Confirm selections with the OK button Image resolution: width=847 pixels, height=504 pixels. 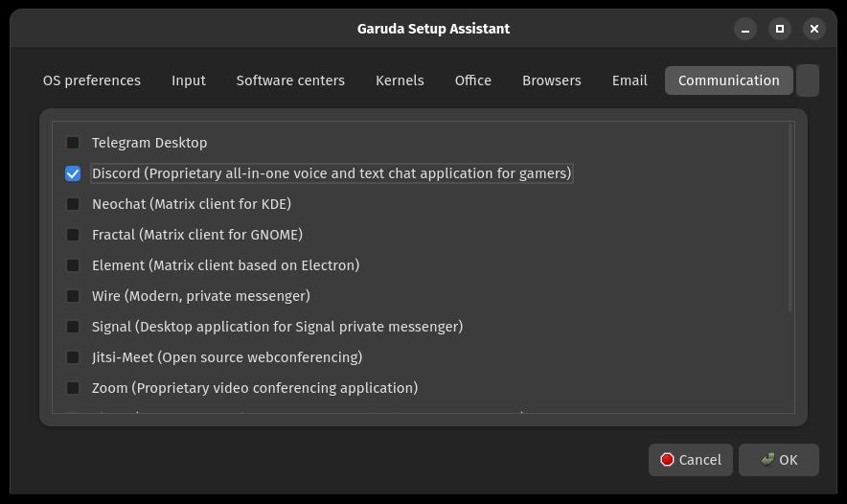779,460
